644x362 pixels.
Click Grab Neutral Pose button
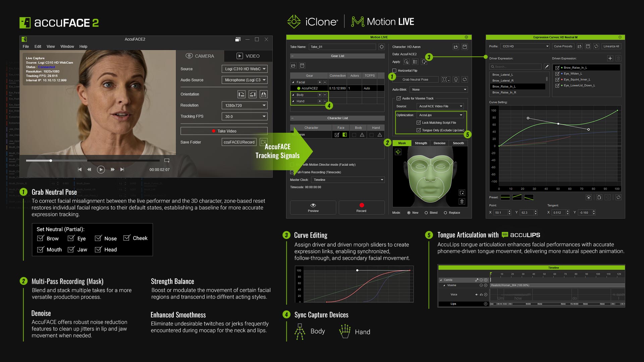click(415, 79)
